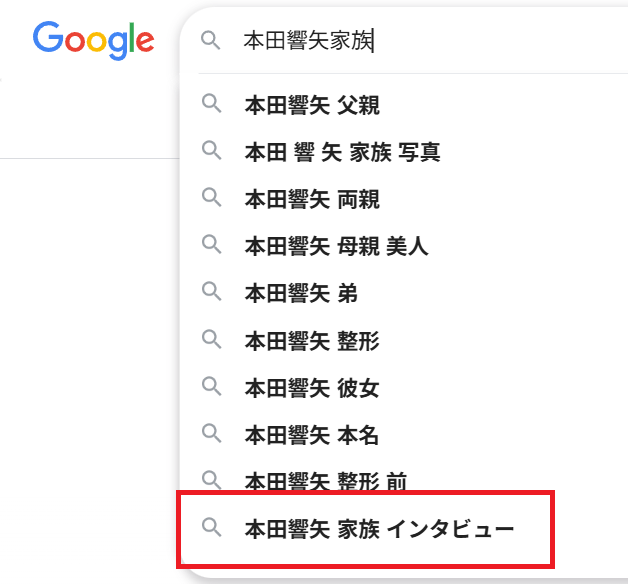
Task: Select the suggestion 本田響矢 家族 インタビュー
Action: 379,528
